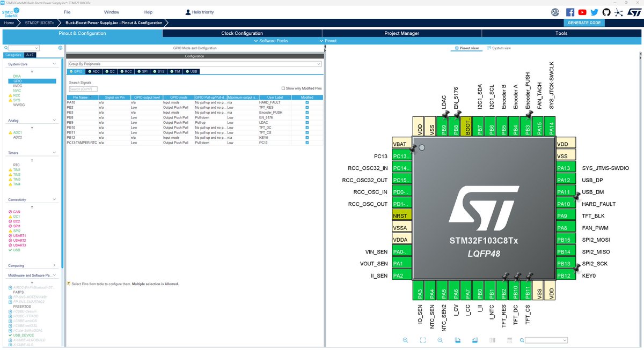Zoom out of the chip pinout

pyautogui.click(x=440, y=340)
